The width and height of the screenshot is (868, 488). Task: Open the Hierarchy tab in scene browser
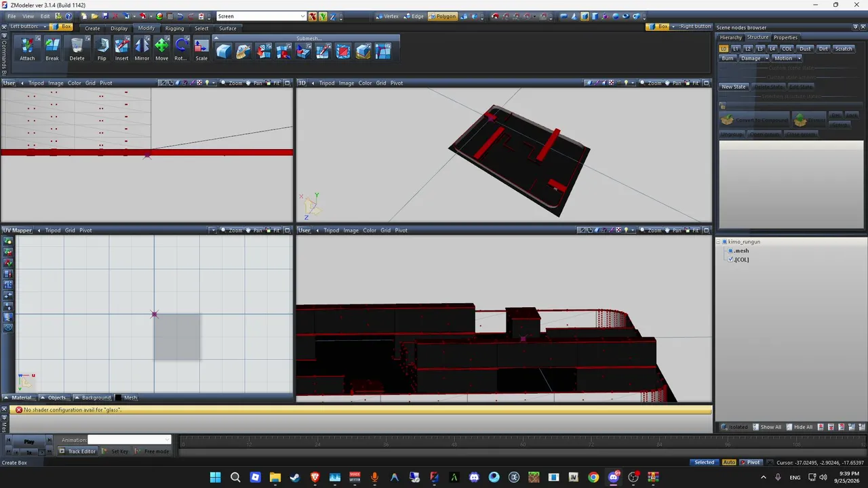730,37
